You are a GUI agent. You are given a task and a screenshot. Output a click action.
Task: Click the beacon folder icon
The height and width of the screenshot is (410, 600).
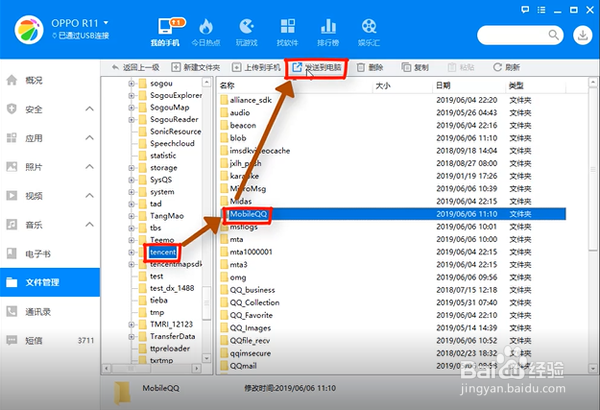[224, 125]
